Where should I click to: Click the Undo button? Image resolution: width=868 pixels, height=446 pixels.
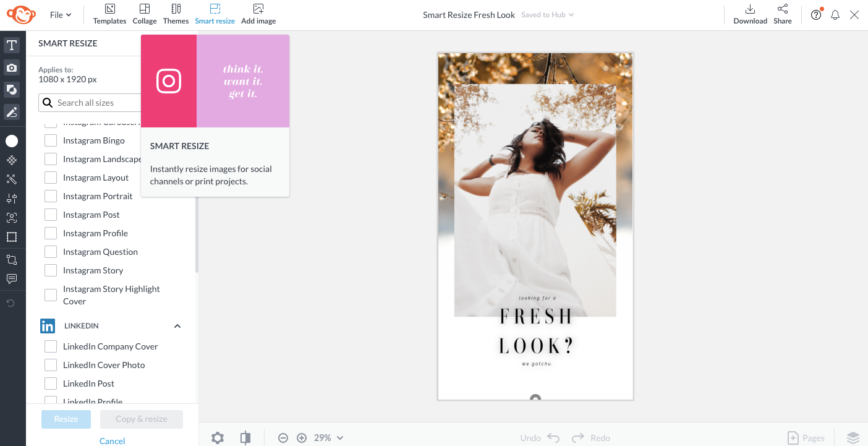tap(540, 438)
